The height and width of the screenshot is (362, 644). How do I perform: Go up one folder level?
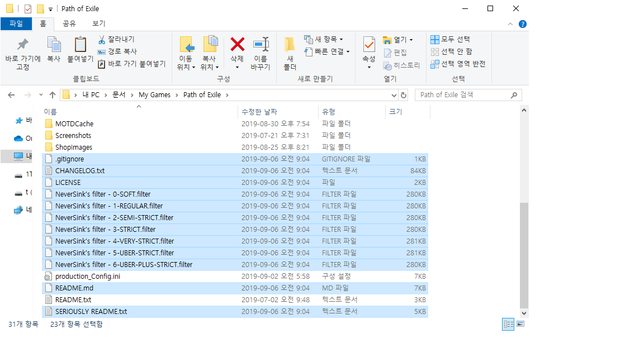click(52, 95)
